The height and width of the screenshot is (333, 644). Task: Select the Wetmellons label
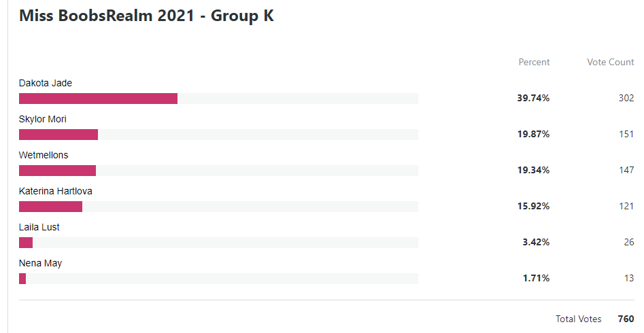(x=44, y=155)
